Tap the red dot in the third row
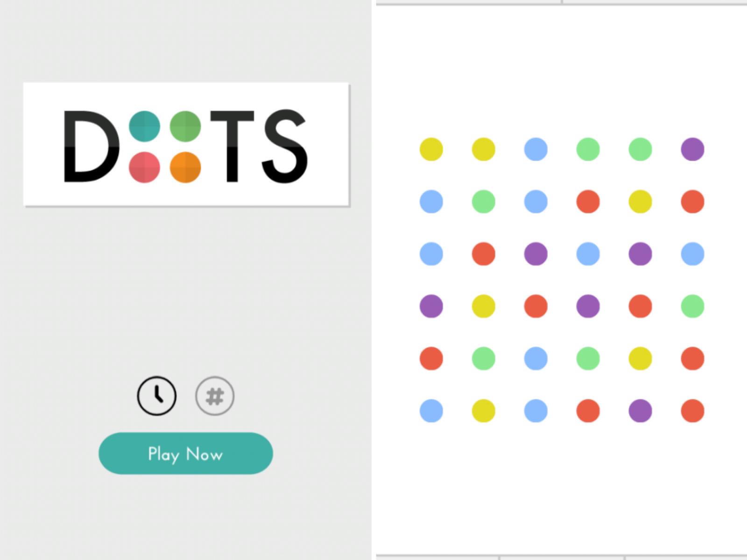 coord(483,254)
